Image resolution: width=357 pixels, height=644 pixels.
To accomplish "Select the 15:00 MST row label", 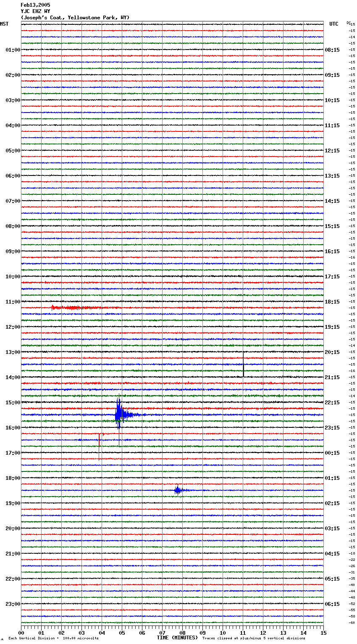I will click(13, 403).
